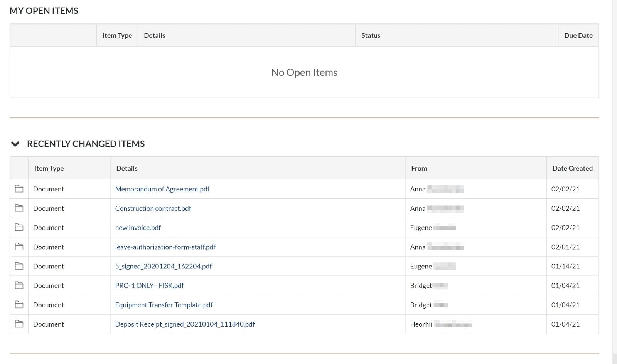Click the RECENTLY CHANGED ITEMS heading text
The width and height of the screenshot is (617, 364).
tap(86, 144)
